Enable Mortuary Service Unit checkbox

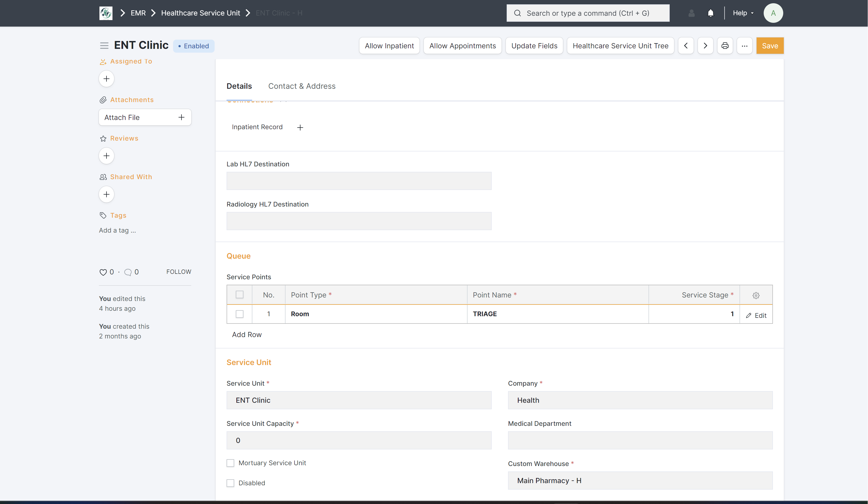coord(230,463)
